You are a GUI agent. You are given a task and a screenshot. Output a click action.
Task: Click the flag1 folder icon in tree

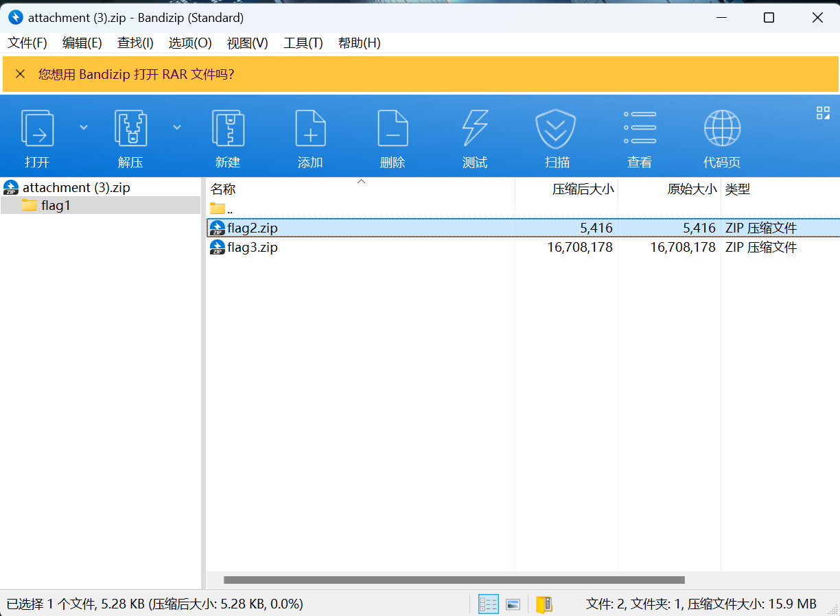click(30, 205)
